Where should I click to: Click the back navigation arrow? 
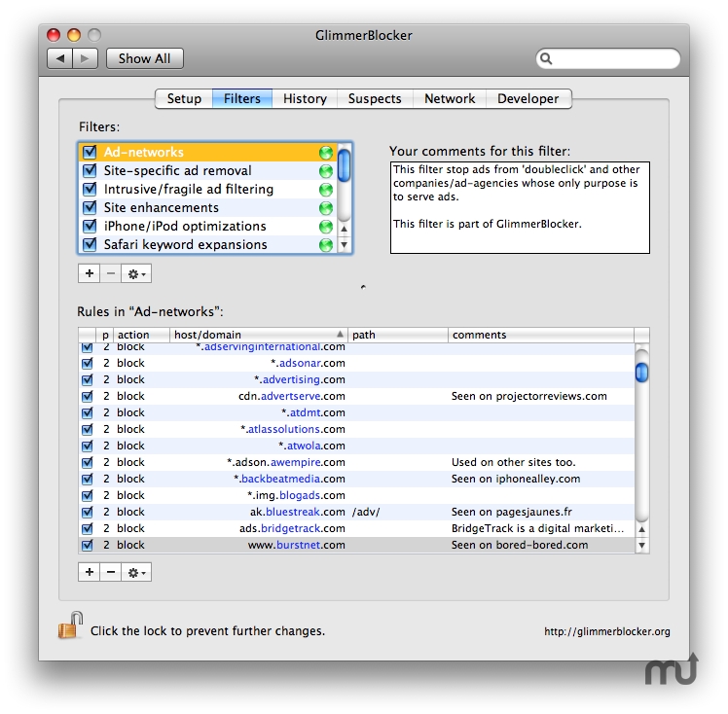pyautogui.click(x=60, y=58)
